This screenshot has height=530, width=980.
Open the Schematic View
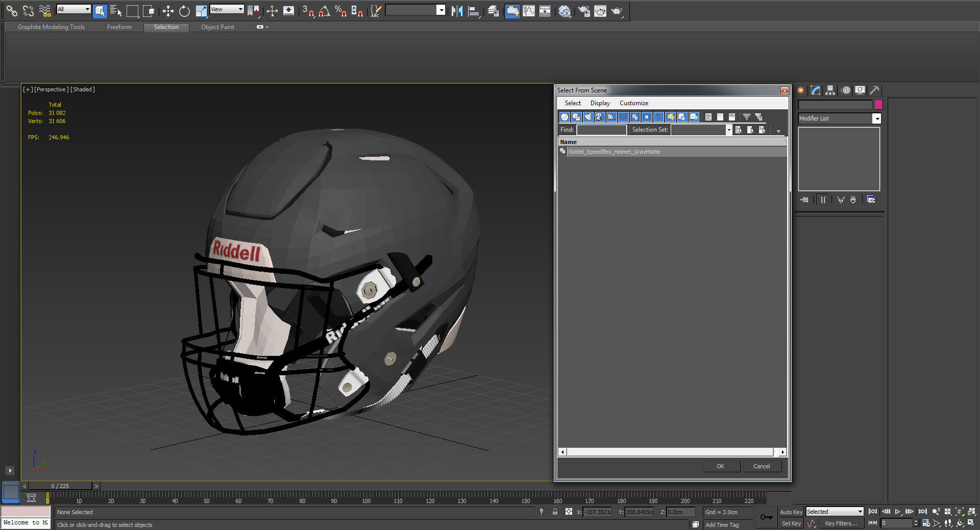coord(545,11)
